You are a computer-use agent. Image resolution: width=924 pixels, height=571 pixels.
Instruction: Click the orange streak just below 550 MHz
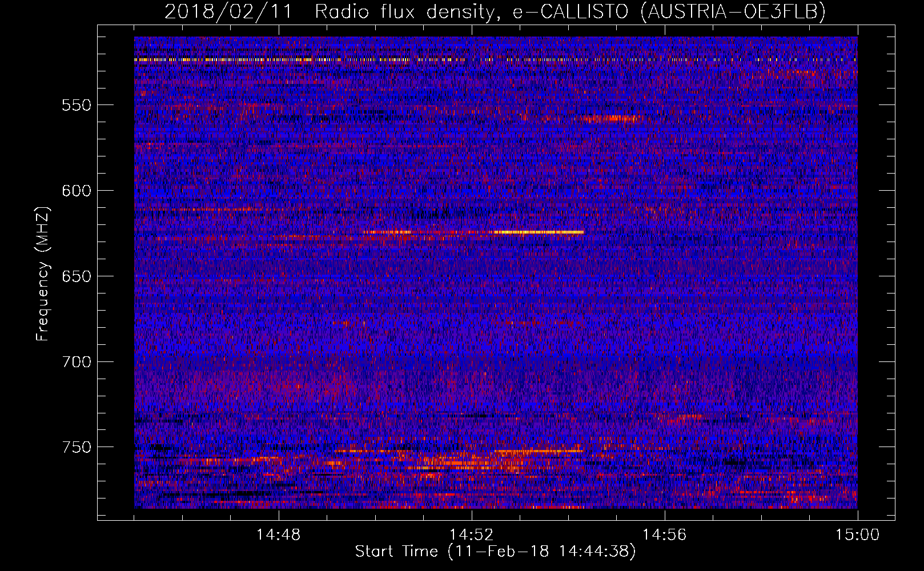(x=611, y=119)
